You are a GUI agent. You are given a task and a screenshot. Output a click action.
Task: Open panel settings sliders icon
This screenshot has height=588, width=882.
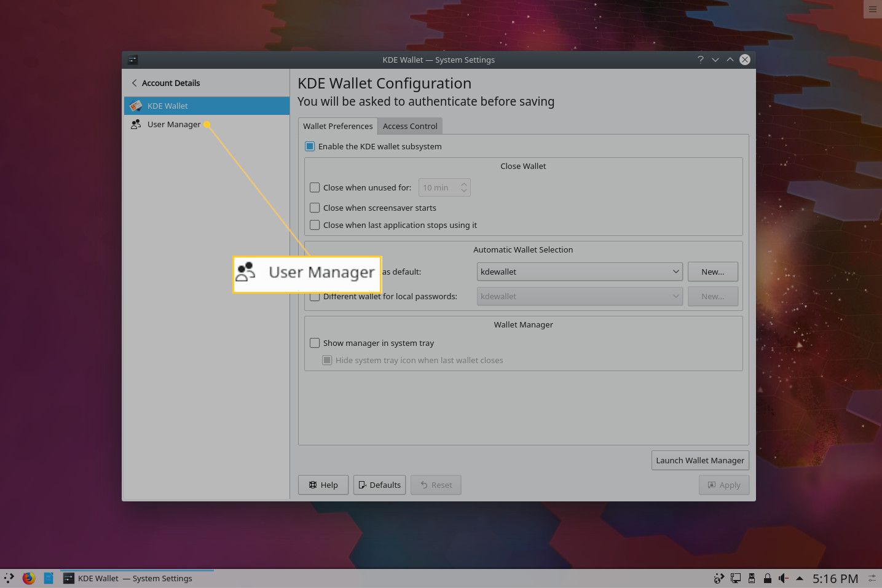click(872, 578)
